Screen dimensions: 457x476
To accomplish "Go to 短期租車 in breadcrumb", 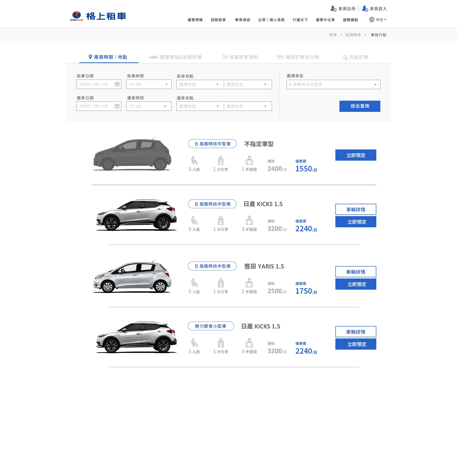I will click(x=353, y=35).
